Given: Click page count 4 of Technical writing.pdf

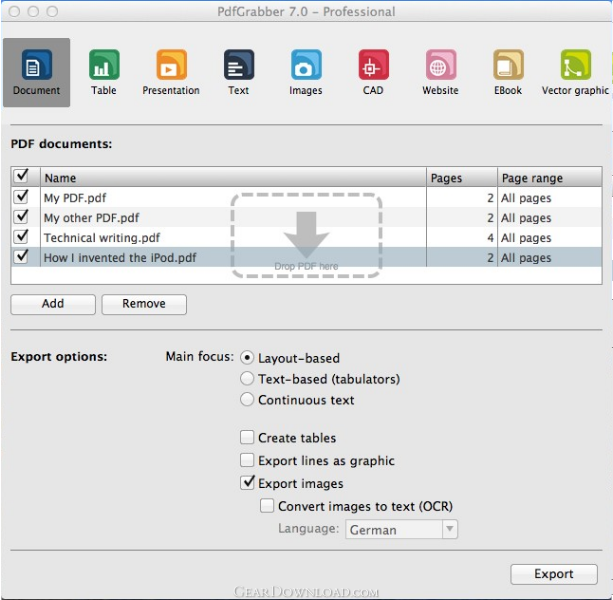Looking at the screenshot, I should tap(490, 238).
